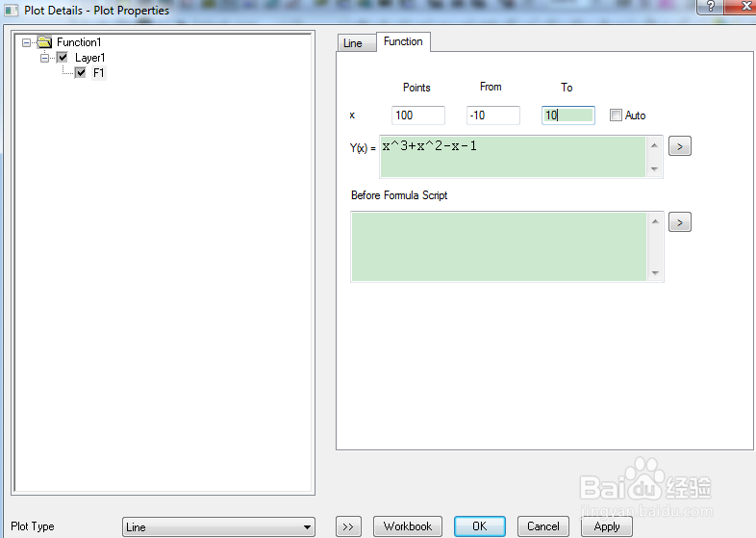The width and height of the screenshot is (756, 538).
Task: Click down arrow of script box scrollbar
Action: [x=655, y=273]
